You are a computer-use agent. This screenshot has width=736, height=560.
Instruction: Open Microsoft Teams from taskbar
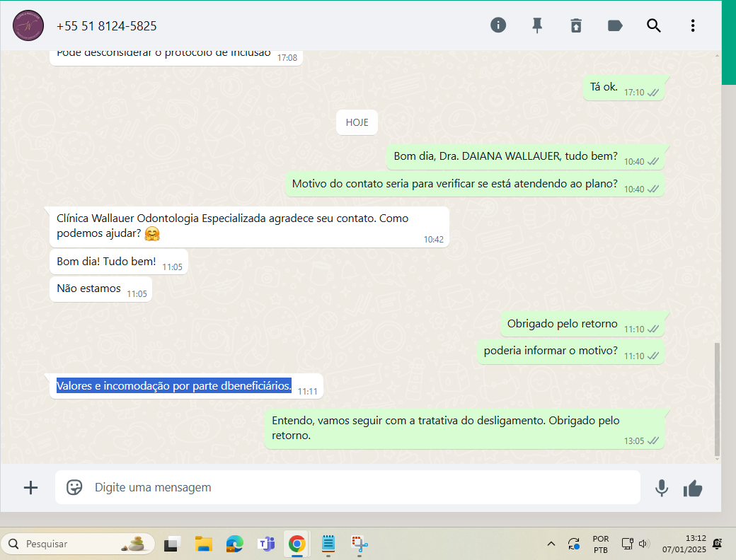[x=266, y=544]
